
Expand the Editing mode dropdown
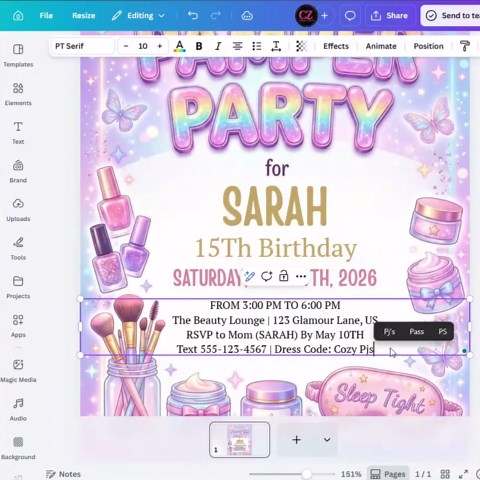click(x=138, y=16)
